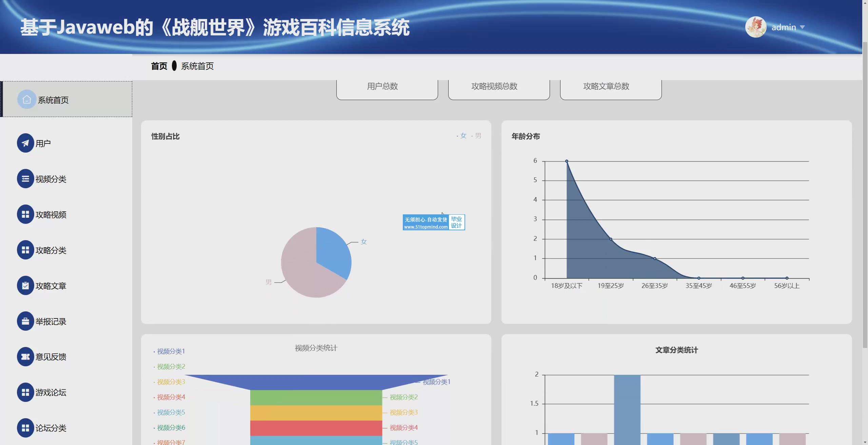
Task: Click the 攻略视频 grid icon
Action: click(25, 214)
